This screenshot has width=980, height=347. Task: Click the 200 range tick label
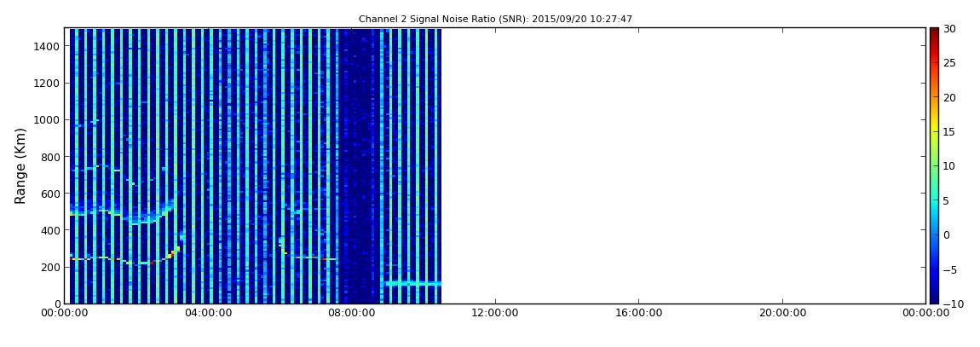(x=51, y=267)
